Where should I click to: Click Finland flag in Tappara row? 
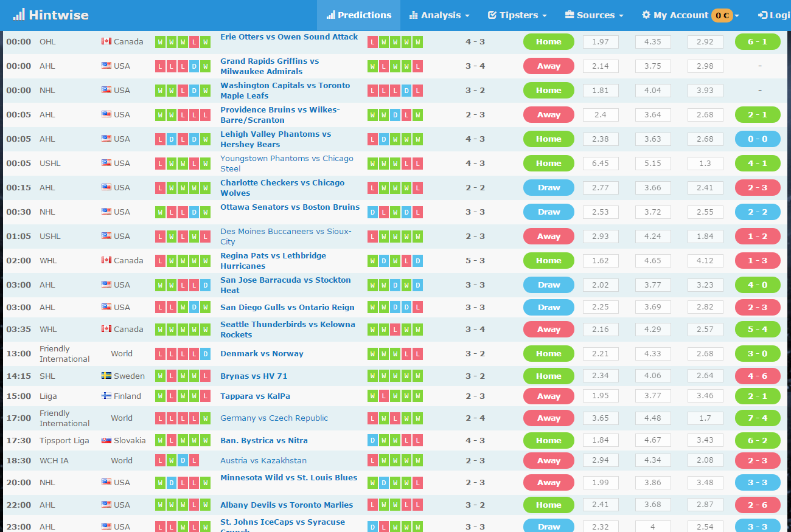point(106,396)
